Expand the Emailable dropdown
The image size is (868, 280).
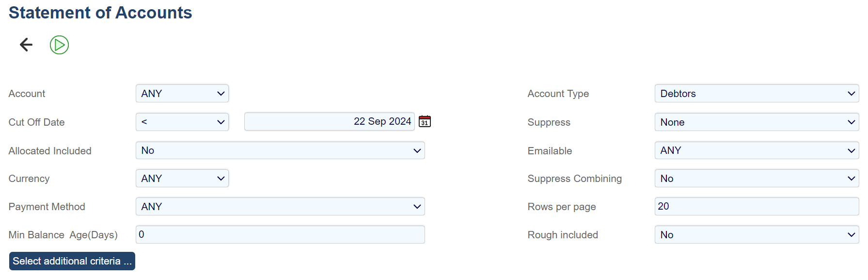pos(756,150)
